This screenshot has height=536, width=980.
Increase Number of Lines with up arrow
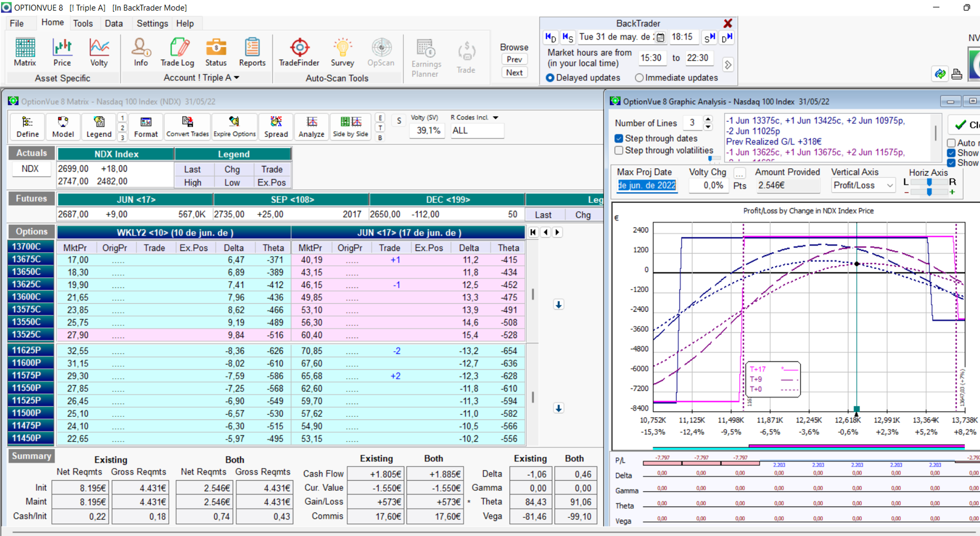pyautogui.click(x=708, y=119)
